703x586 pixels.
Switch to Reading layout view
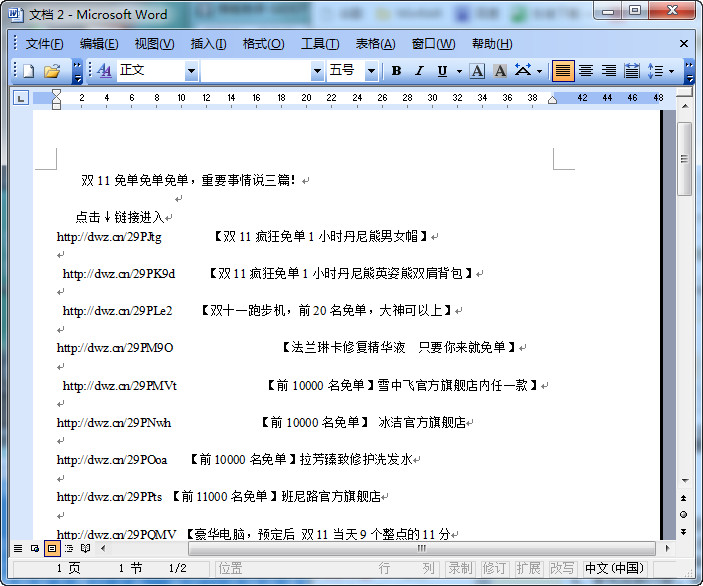pos(85,548)
